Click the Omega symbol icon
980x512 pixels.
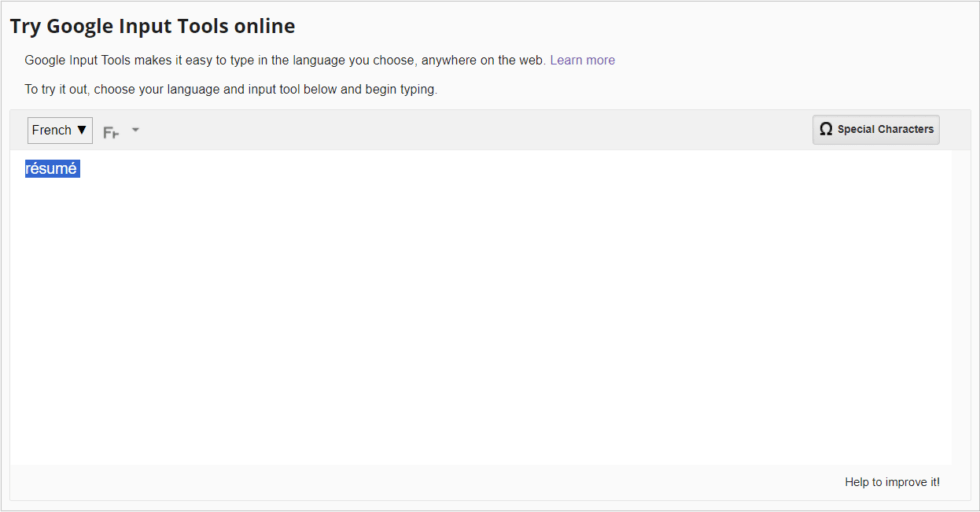[x=826, y=129]
